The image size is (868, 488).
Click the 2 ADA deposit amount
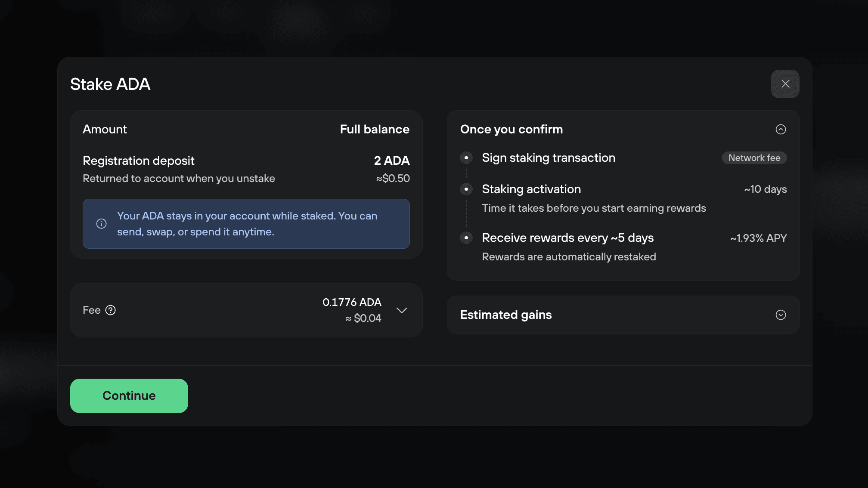392,161
